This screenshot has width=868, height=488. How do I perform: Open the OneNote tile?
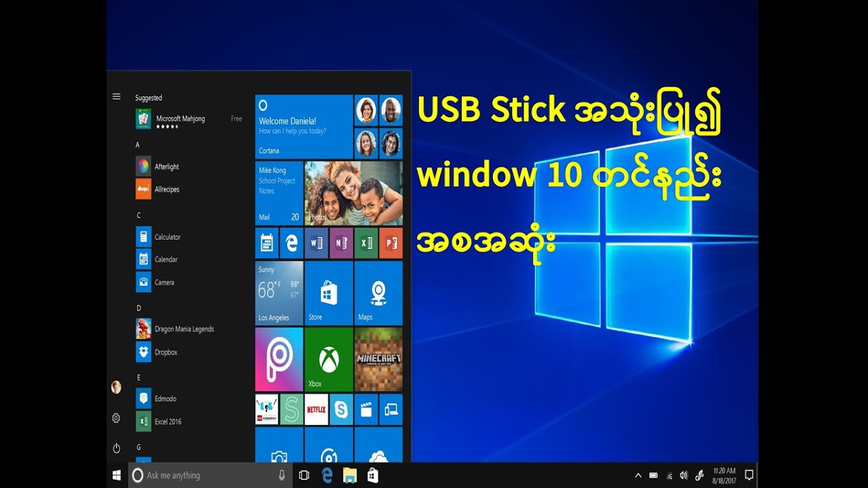coord(341,243)
